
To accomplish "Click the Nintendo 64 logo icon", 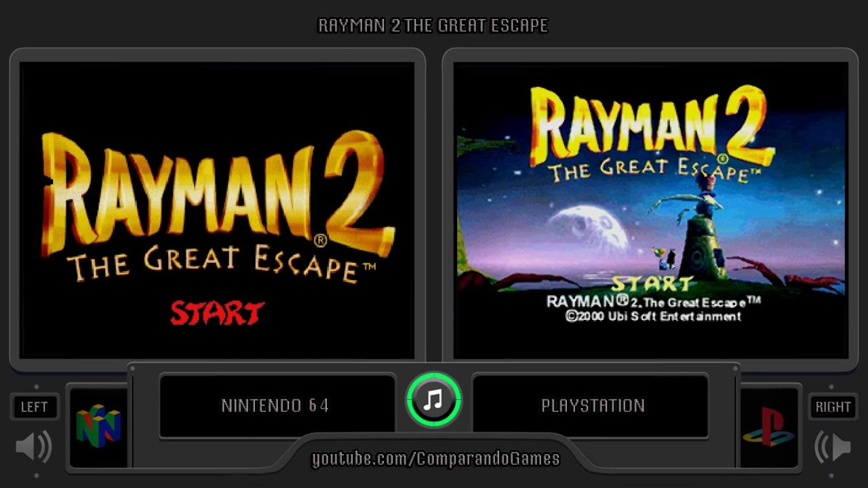I will [98, 426].
